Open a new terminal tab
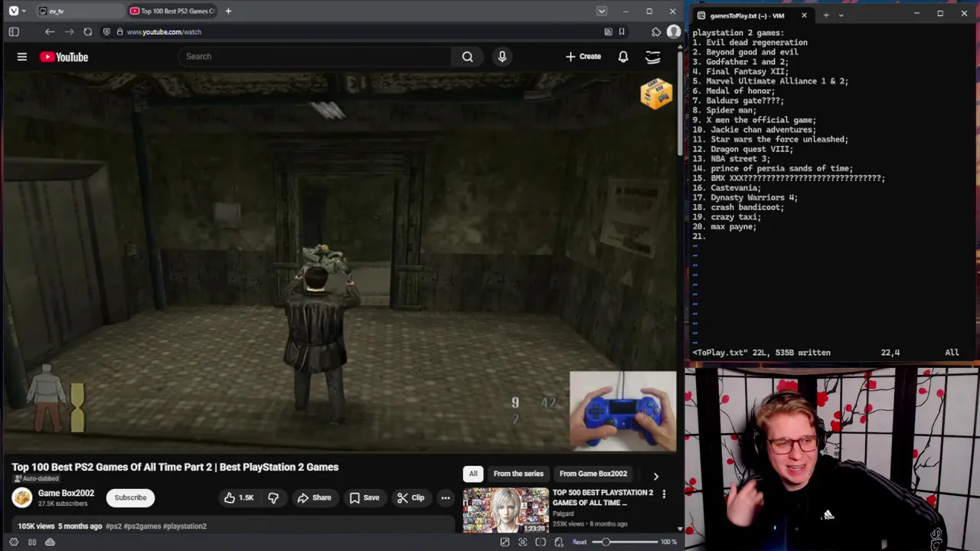 [x=825, y=15]
